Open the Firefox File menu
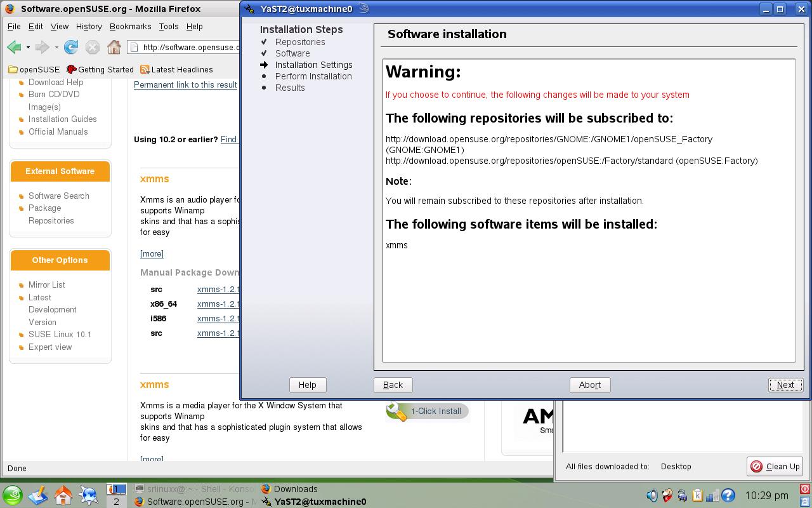Image resolution: width=812 pixels, height=508 pixels. tap(14, 27)
